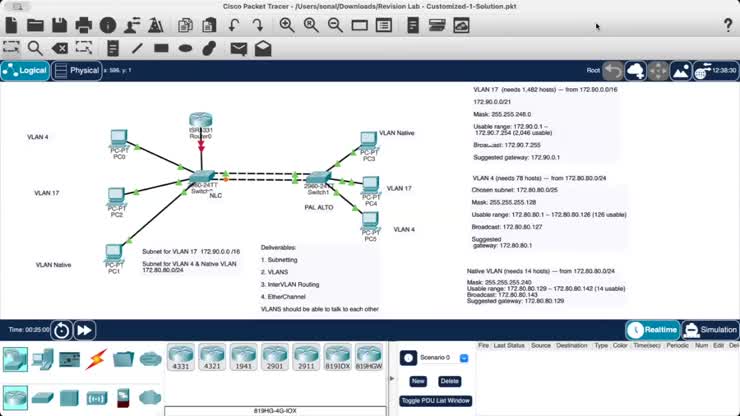Image resolution: width=740 pixels, height=416 pixels.
Task: Select End Devices category
Action: (42, 359)
